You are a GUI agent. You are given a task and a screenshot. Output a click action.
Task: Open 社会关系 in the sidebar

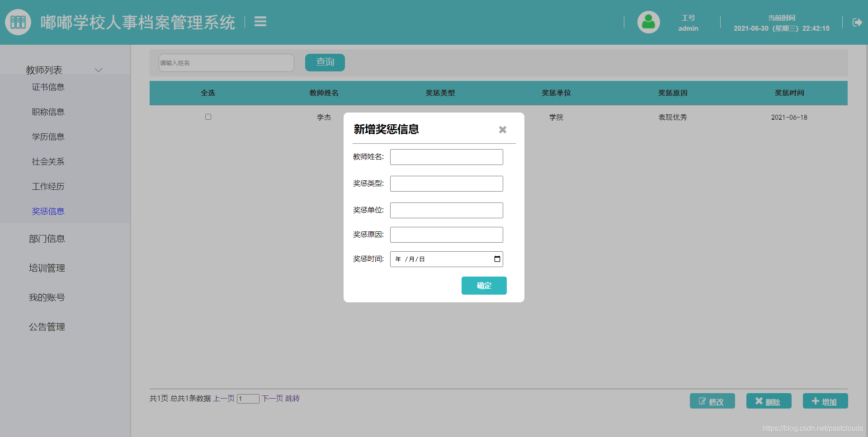pos(48,161)
